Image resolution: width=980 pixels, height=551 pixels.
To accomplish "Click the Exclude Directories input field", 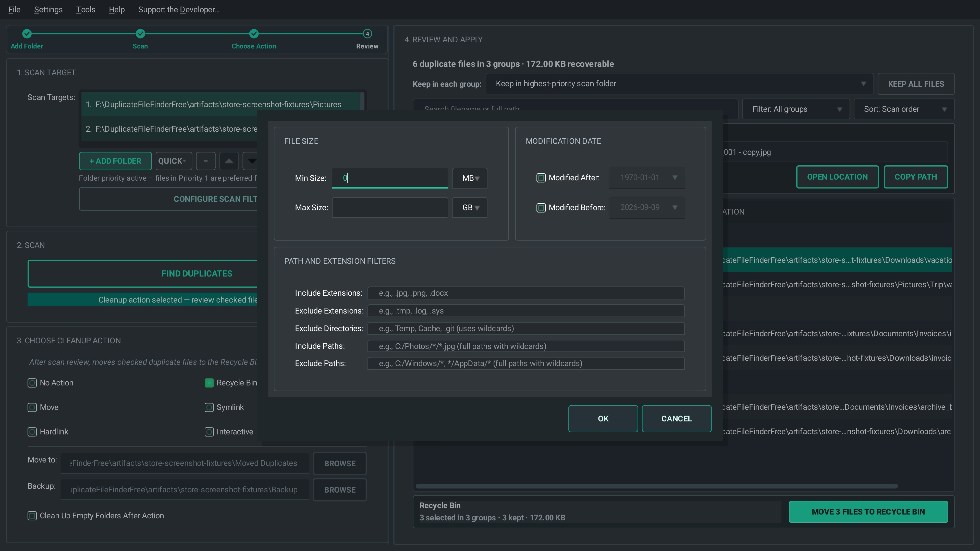I will (x=526, y=329).
